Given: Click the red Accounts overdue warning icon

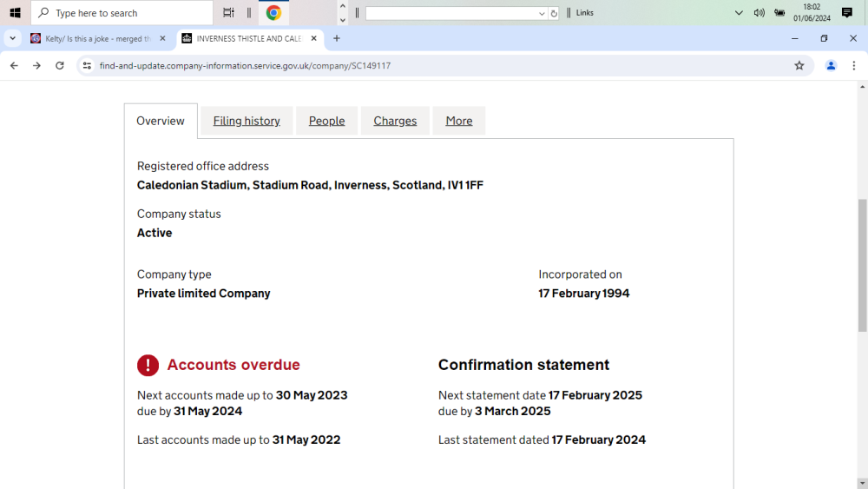Looking at the screenshot, I should click(x=148, y=365).
